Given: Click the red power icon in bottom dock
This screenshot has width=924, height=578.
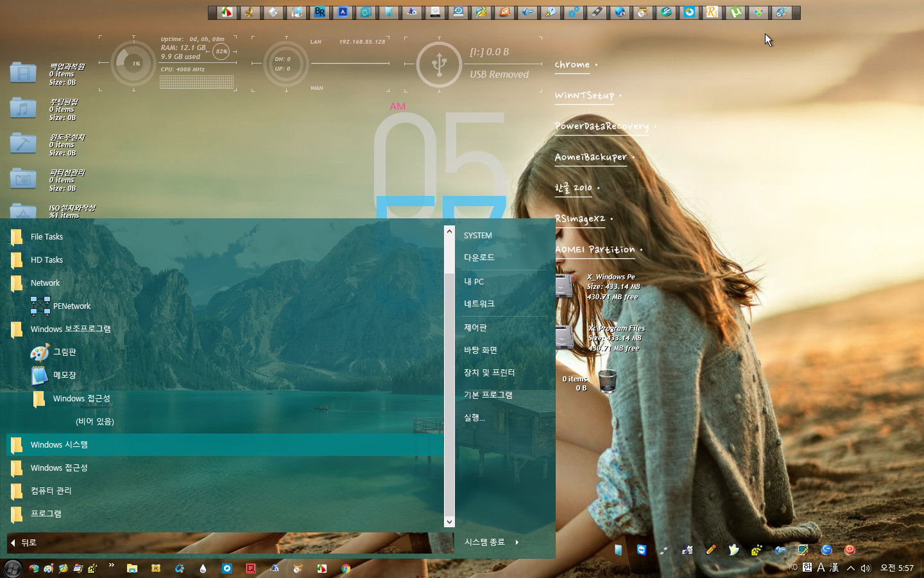Looking at the screenshot, I should (x=850, y=550).
